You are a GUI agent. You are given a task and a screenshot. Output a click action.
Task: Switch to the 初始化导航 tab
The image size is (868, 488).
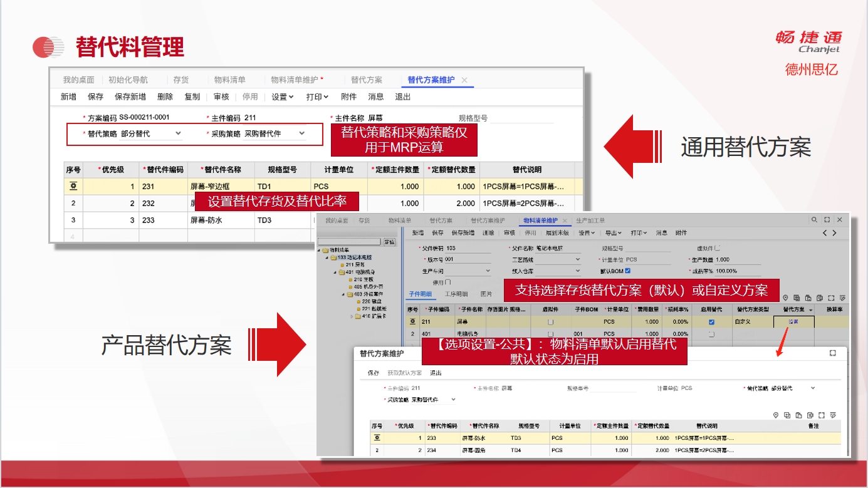click(128, 80)
